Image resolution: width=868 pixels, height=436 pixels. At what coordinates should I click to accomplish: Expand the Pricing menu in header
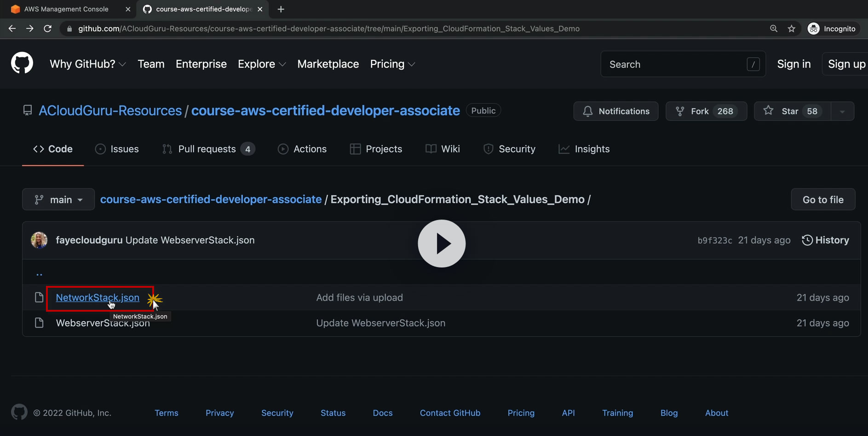tap(392, 64)
